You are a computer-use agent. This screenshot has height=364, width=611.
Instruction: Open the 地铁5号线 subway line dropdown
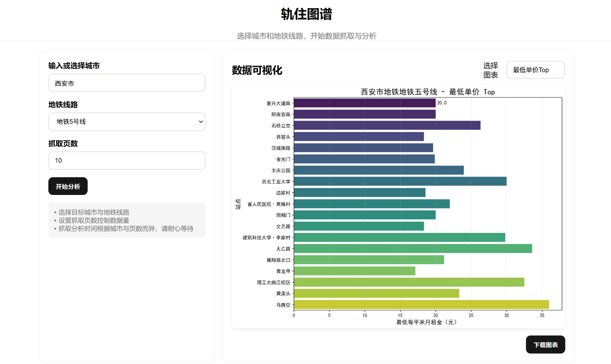(x=127, y=122)
